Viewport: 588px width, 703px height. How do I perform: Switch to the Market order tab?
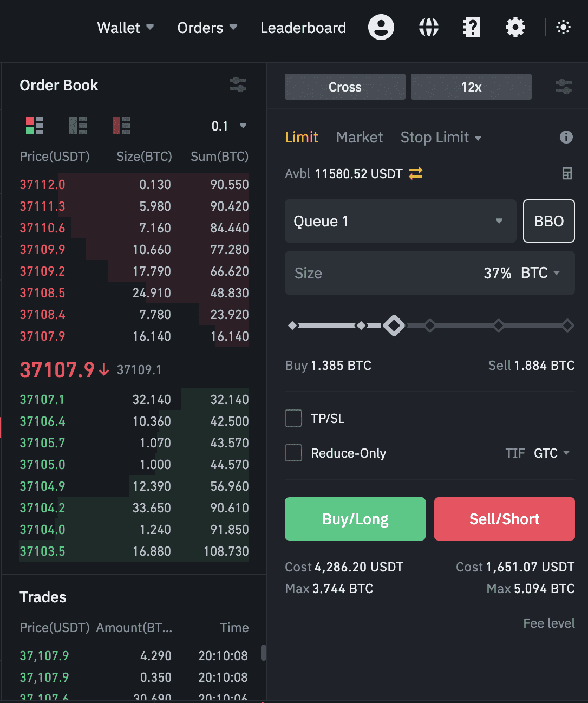tap(360, 138)
